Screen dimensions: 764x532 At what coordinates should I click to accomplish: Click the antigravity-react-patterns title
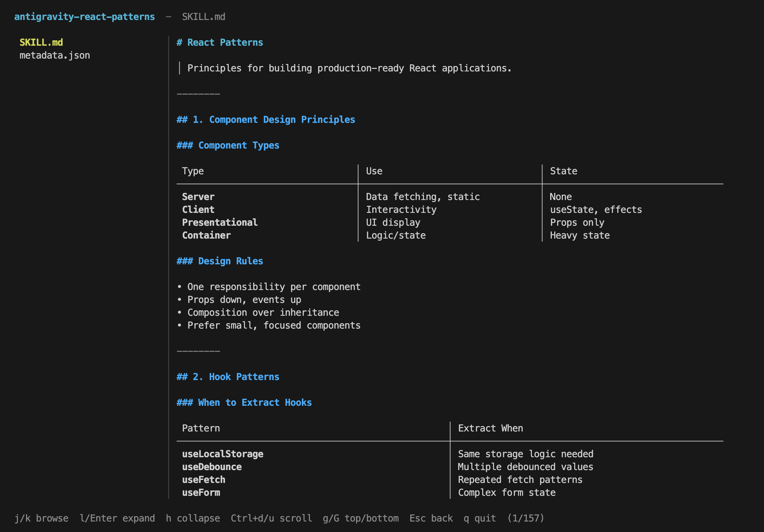(85, 16)
